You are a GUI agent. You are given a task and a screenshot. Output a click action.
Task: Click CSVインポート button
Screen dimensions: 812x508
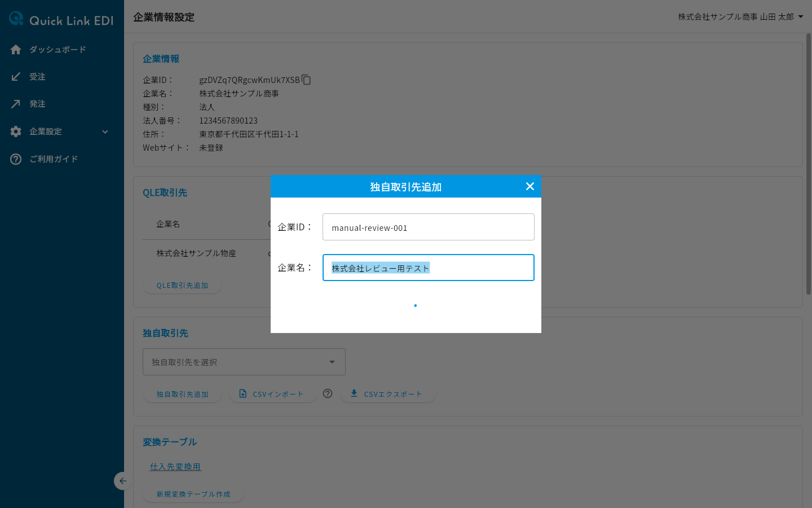pos(272,395)
